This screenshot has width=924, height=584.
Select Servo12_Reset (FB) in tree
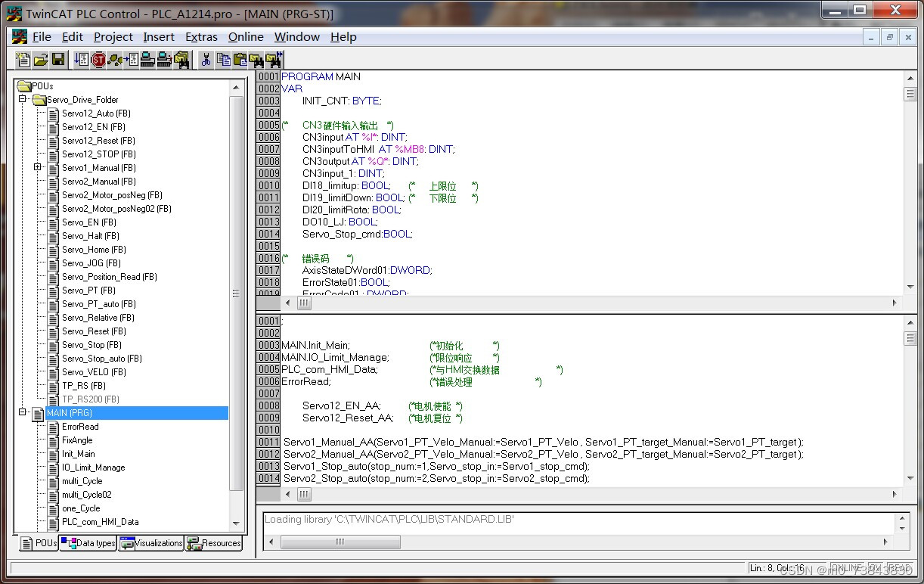(98, 141)
